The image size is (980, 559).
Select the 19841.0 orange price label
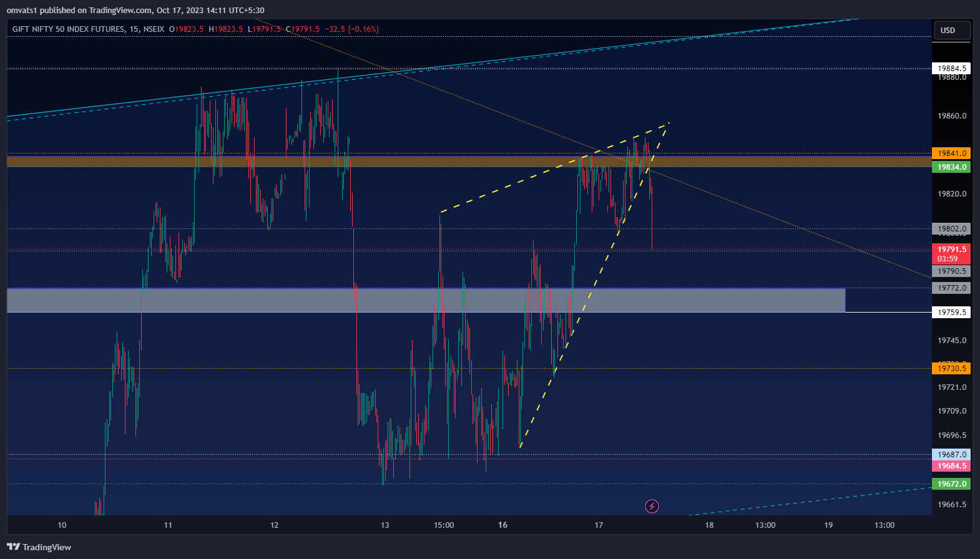[x=951, y=153]
